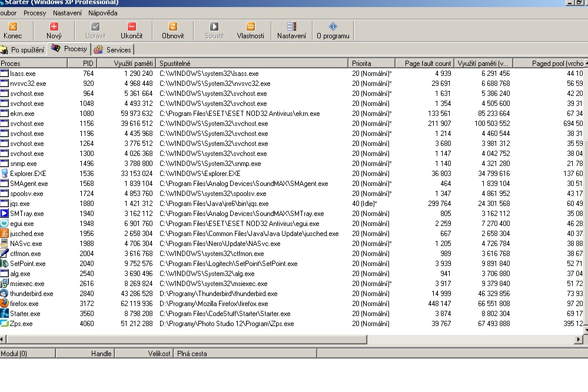Select the thunderbird.exe process row

pyautogui.click(x=31, y=294)
